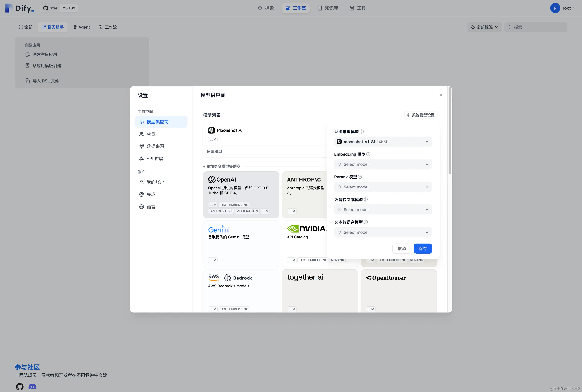The image size is (582, 392).
Task: Click the 语言 globe icon
Action: pos(142,207)
